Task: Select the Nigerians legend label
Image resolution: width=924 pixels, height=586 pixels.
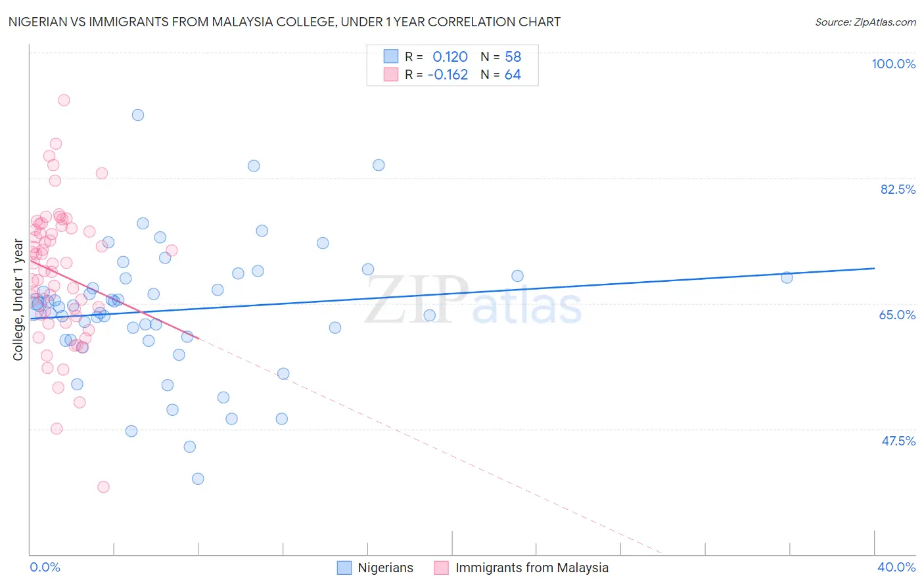Action: pyautogui.click(x=386, y=568)
